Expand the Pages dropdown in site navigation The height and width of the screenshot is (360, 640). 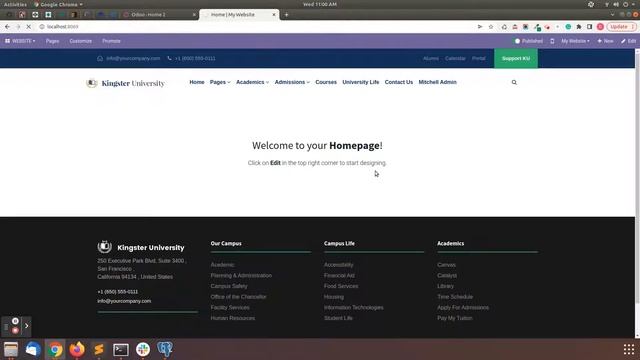220,82
